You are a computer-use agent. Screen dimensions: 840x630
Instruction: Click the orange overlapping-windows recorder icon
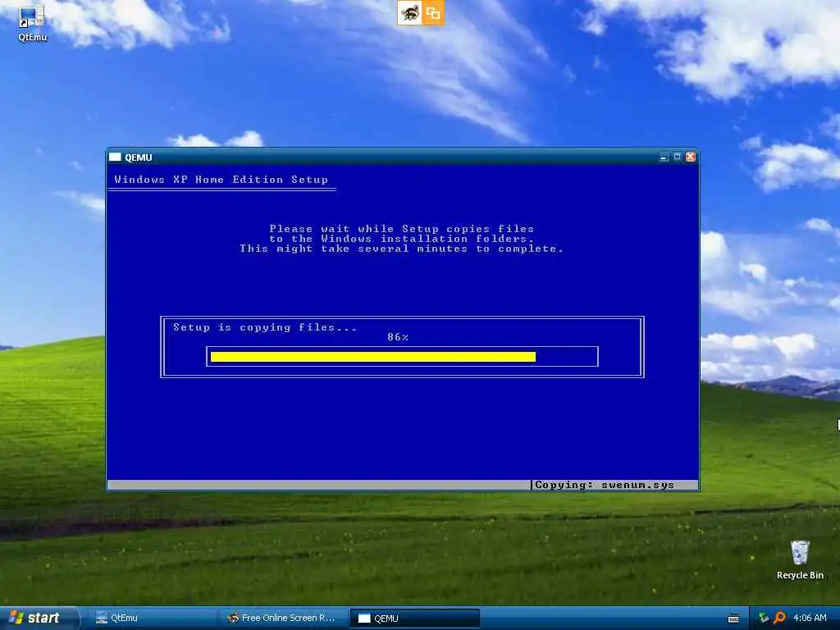433,13
